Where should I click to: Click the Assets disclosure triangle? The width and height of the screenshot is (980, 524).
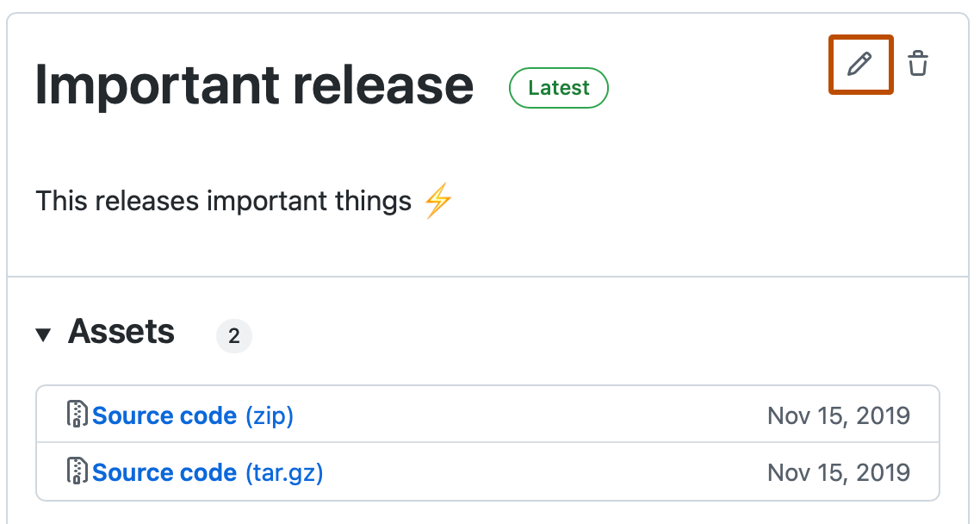pyautogui.click(x=44, y=334)
